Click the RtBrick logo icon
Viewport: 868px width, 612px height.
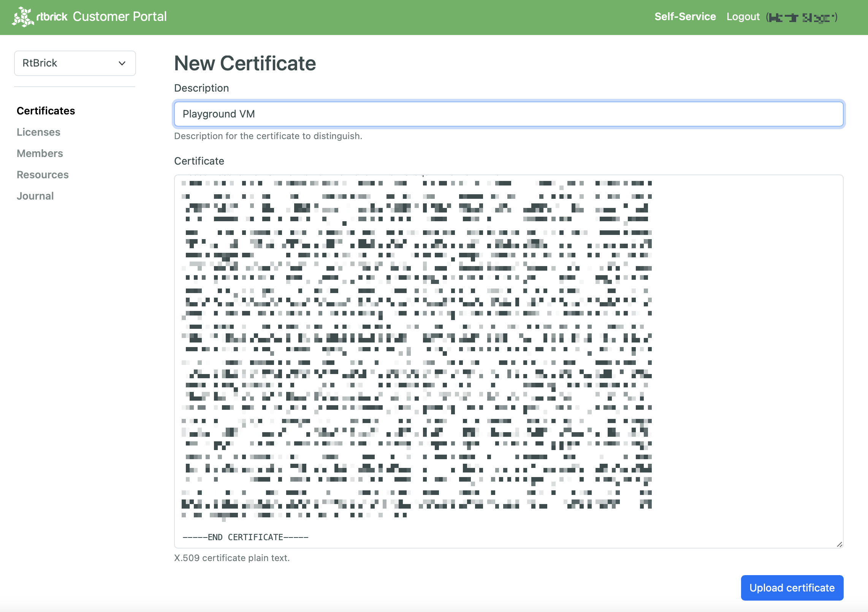21,17
